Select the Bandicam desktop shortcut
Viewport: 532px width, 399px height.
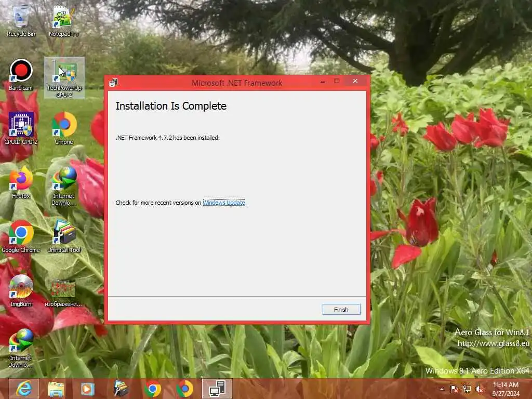point(21,75)
